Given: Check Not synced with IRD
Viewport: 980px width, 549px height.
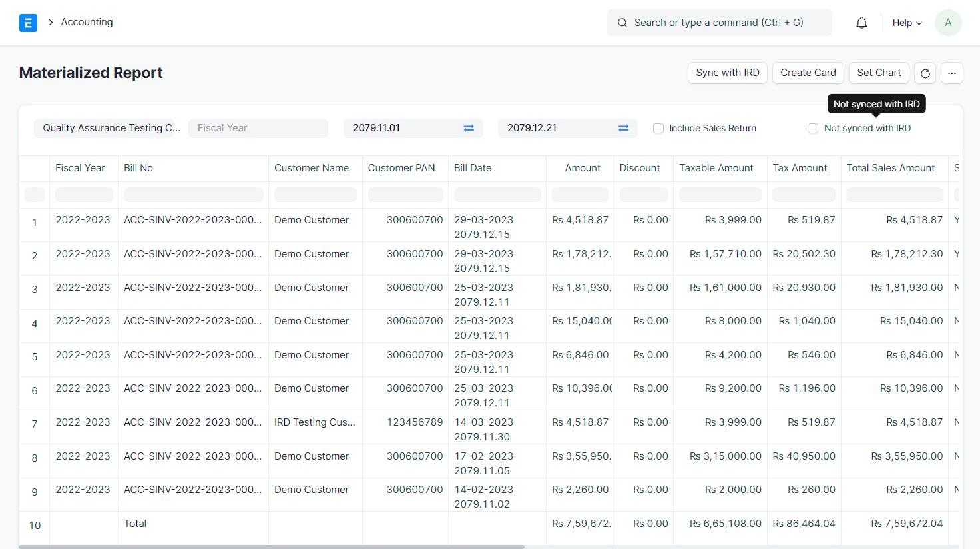Looking at the screenshot, I should (x=813, y=128).
